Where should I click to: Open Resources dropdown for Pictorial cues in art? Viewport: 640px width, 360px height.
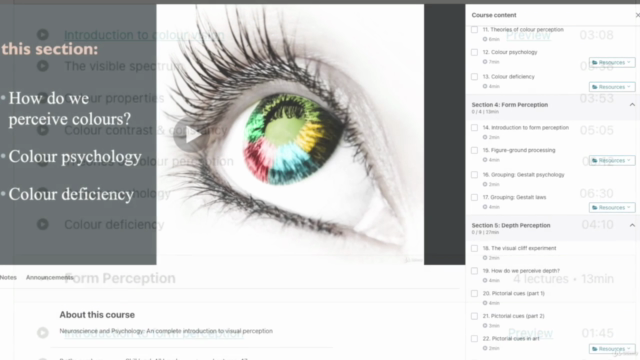coord(612,349)
